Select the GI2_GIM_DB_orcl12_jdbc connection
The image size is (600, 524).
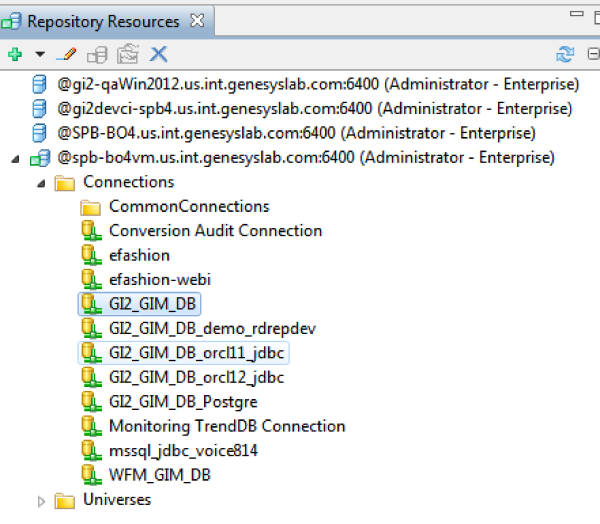pos(197,377)
